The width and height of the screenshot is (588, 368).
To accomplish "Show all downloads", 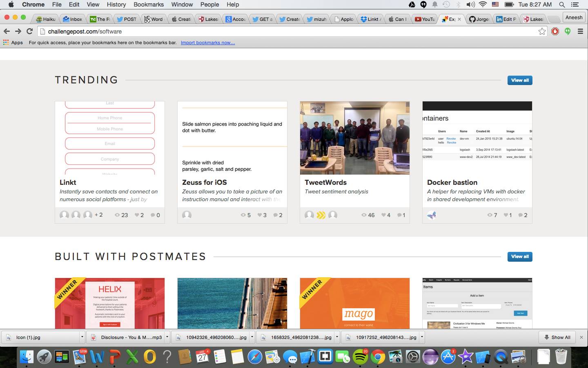I will [x=557, y=337].
